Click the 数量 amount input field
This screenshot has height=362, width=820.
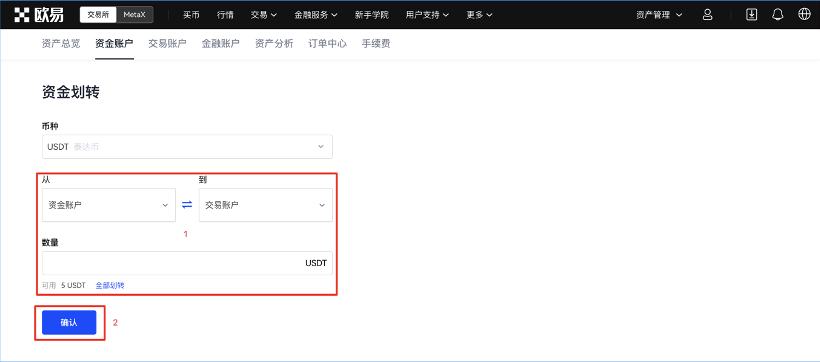[x=187, y=263]
